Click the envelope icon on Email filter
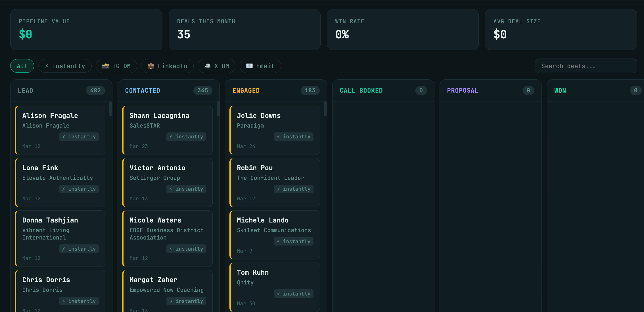 (x=249, y=66)
